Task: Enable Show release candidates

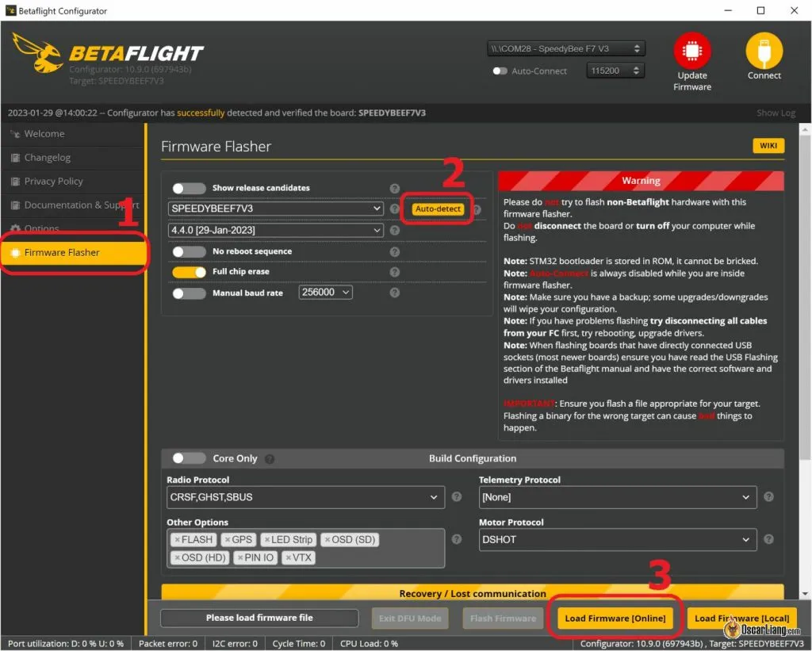Action: pos(189,189)
